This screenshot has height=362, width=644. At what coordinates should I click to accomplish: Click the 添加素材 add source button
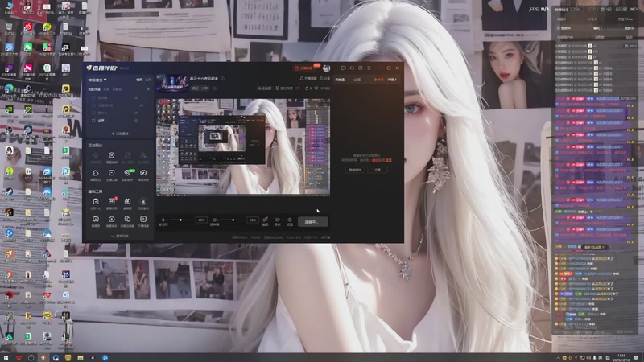coord(119,134)
